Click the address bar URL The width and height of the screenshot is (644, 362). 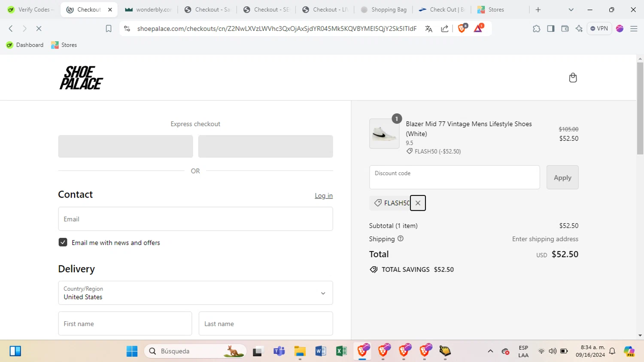pos(276,28)
